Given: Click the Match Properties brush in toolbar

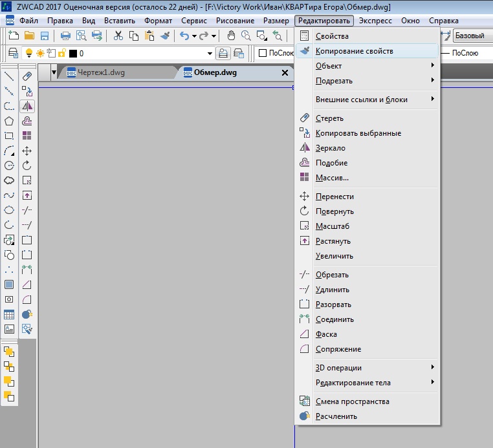Looking at the screenshot, I should pyautogui.click(x=165, y=36).
